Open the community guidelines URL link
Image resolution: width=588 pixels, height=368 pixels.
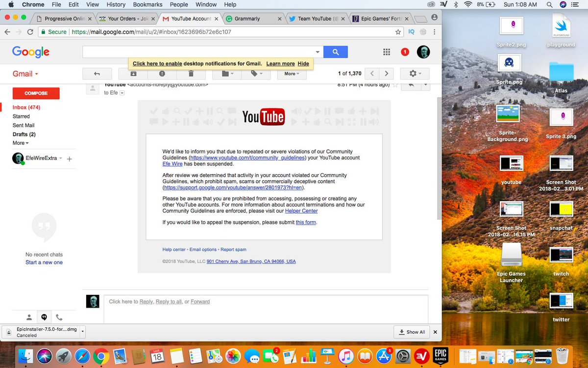point(247,158)
